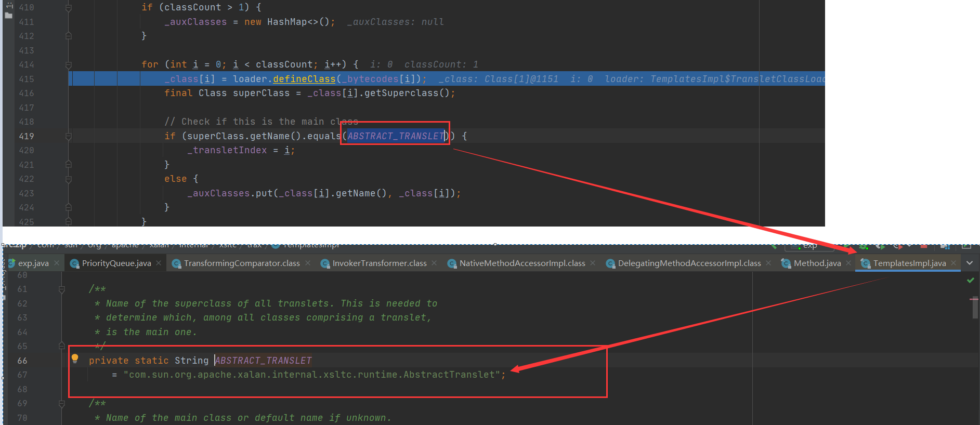The width and height of the screenshot is (980, 425).
Task: Click line number 419 in the gutter
Action: tap(27, 136)
